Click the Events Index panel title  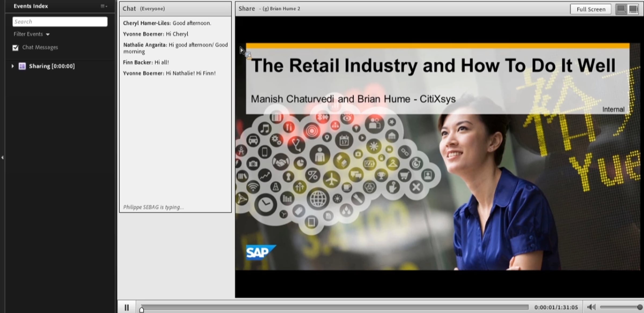pos(31,6)
